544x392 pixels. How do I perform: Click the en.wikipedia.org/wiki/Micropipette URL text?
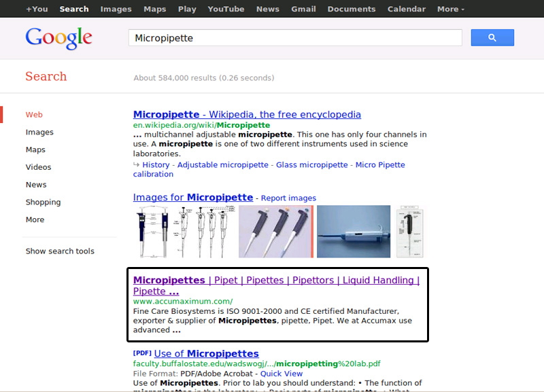click(x=201, y=125)
